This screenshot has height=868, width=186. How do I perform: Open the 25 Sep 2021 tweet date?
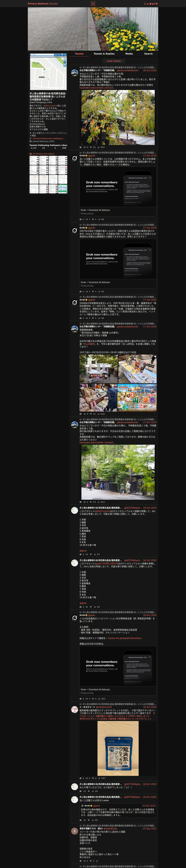(149, 829)
